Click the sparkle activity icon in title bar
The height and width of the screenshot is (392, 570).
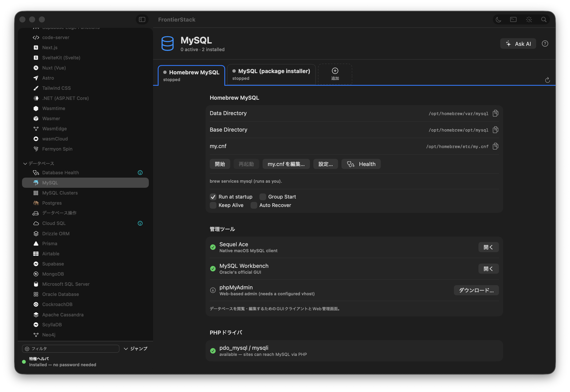pos(529,20)
